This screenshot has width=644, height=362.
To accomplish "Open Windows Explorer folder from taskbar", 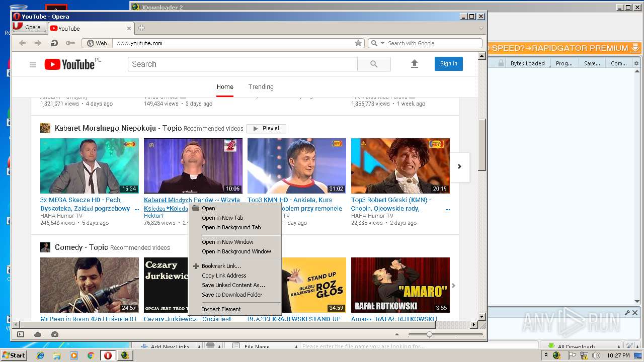I will pos(57,355).
